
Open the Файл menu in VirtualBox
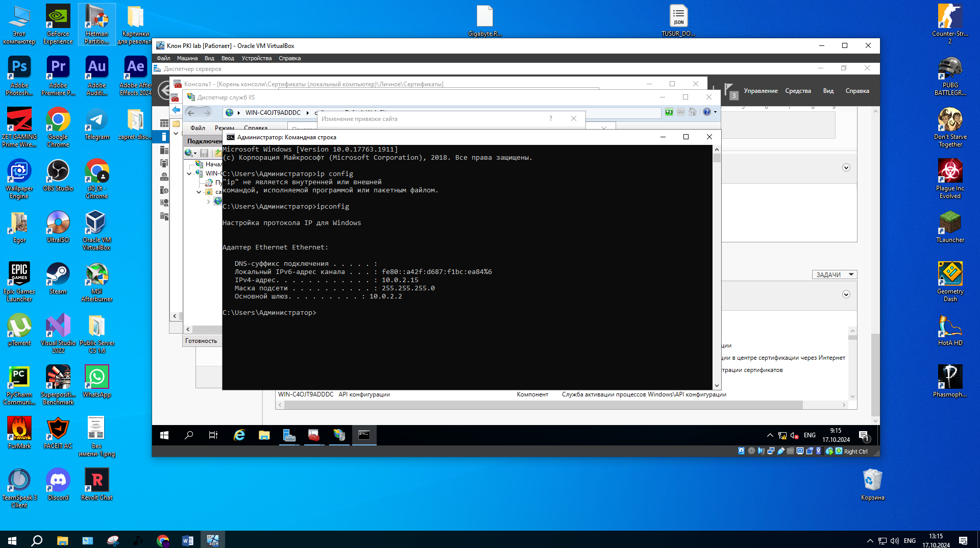pos(163,58)
